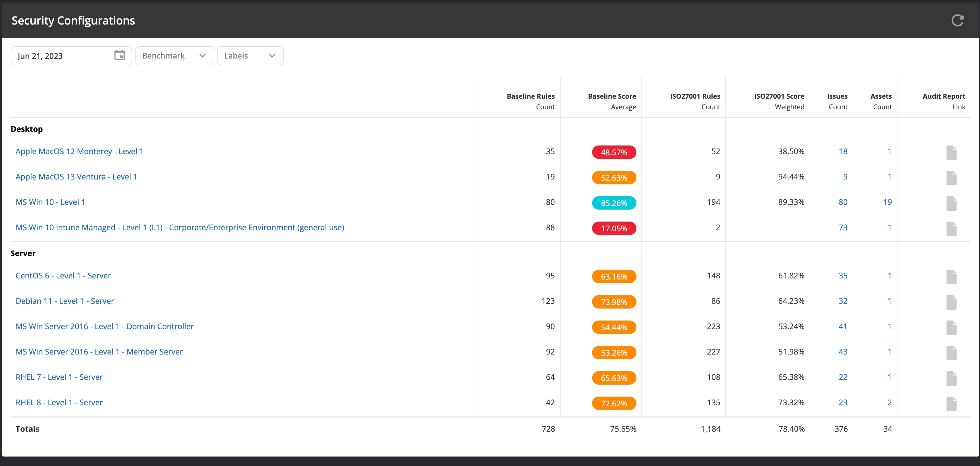Expand the Benchmark filter chevron
980x466 pixels.
(x=203, y=55)
